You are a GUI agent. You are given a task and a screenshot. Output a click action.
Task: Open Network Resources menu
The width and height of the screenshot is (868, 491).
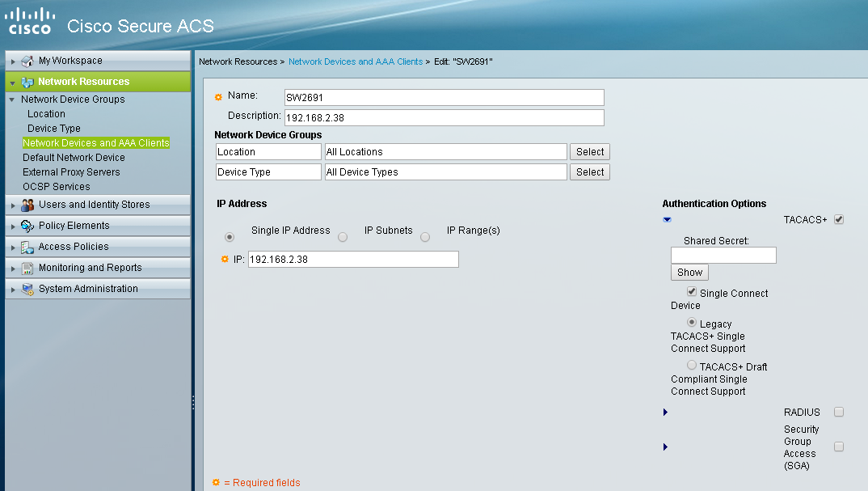click(x=98, y=82)
